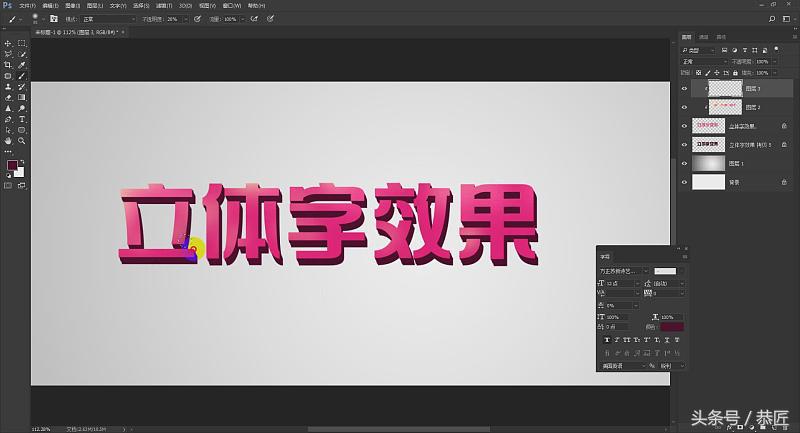Screen dimensions: 800x433
Task: Hide the 立体字效果 拷贝 layer
Action: click(685, 145)
